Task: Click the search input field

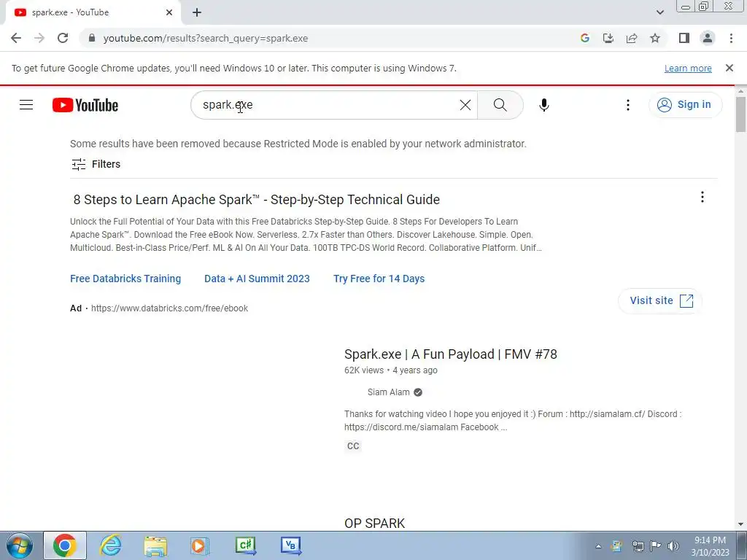Action: point(324,105)
